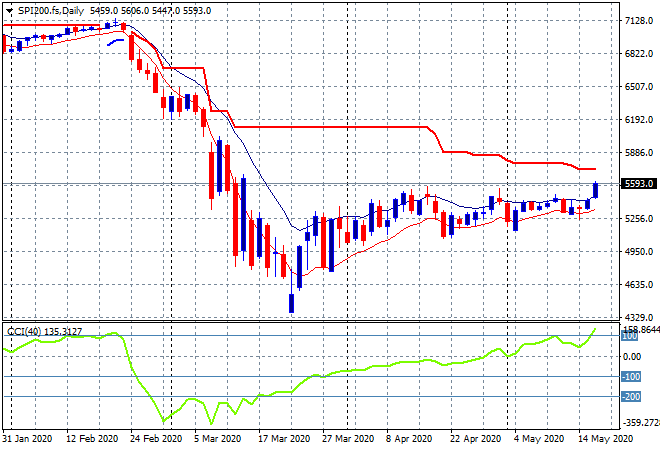
Task: Click the chart menu triangle beside SPI200.fs
Action: (x=10, y=11)
